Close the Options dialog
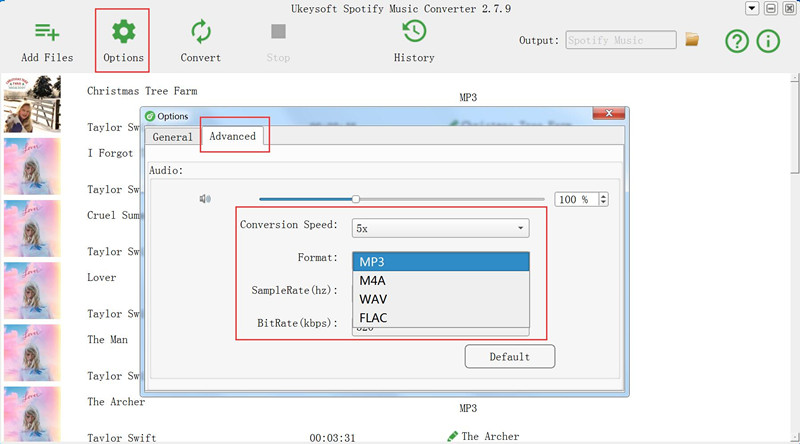The image size is (800, 444). [x=609, y=113]
